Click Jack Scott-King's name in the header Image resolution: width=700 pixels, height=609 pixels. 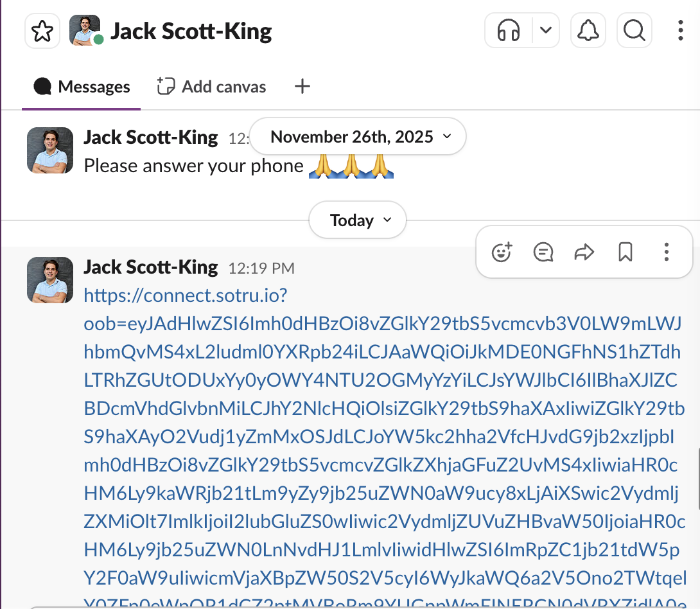click(191, 31)
